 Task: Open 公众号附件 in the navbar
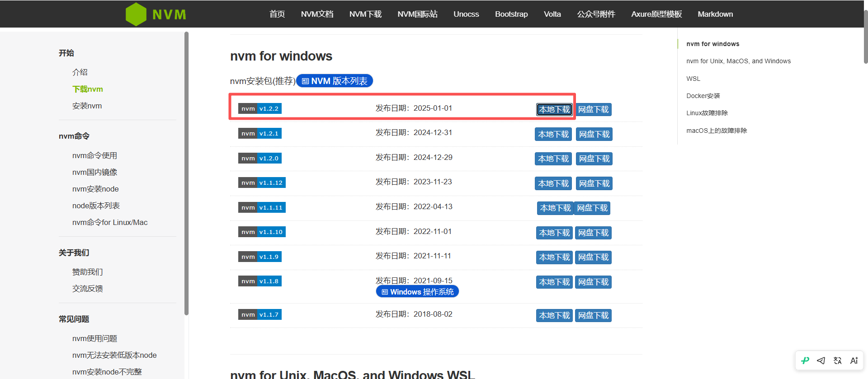pos(596,14)
